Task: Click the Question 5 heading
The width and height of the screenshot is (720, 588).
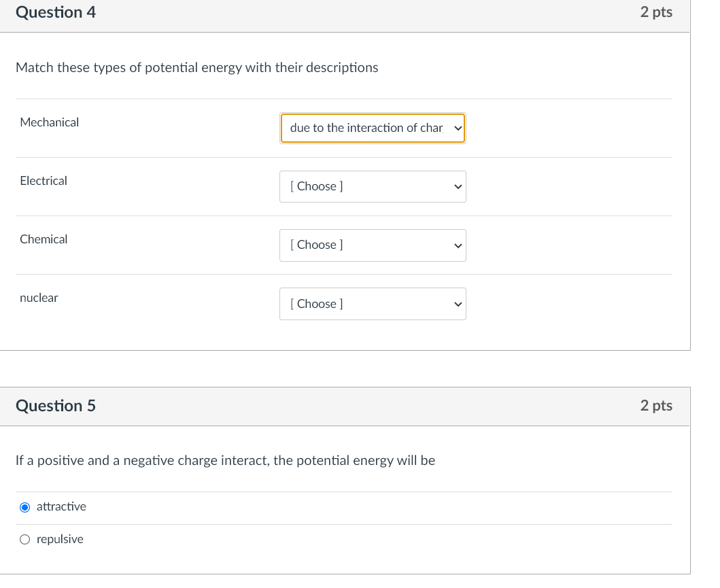Action: coord(56,406)
